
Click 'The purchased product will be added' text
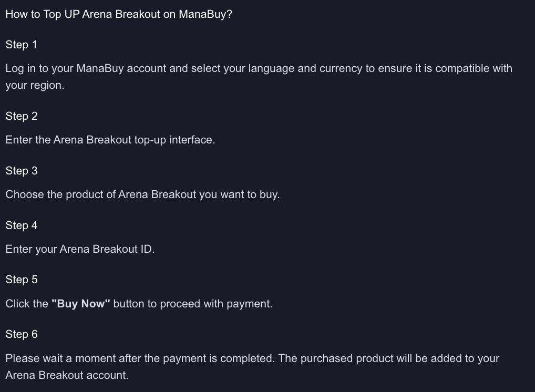click(x=365, y=358)
